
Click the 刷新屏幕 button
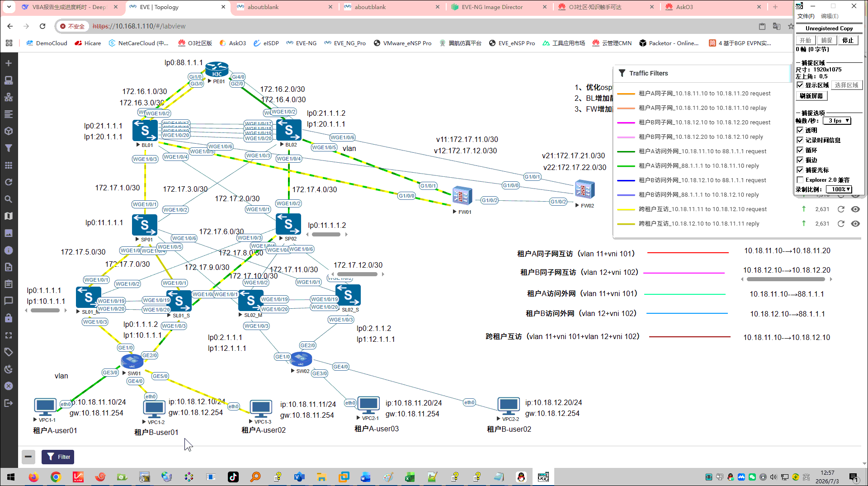click(x=811, y=96)
